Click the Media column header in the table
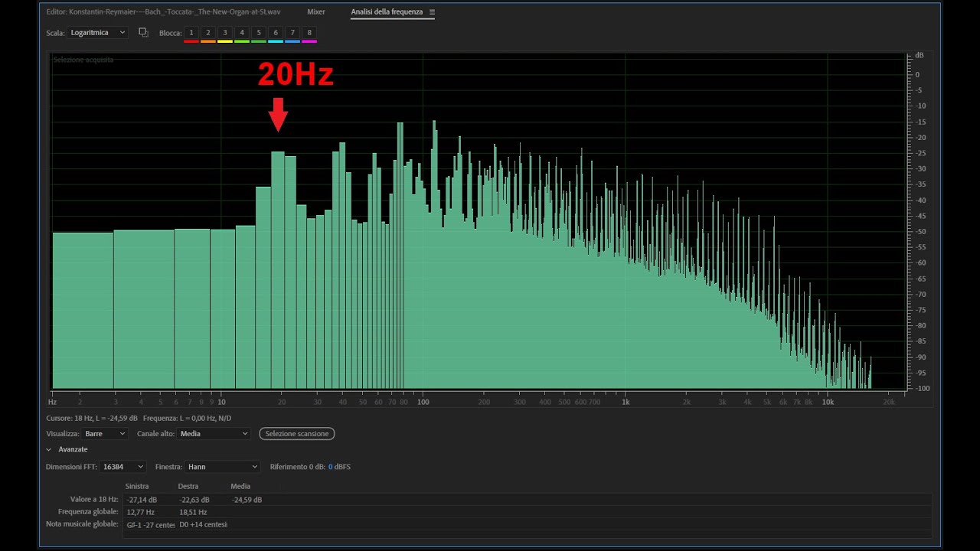 pos(240,487)
